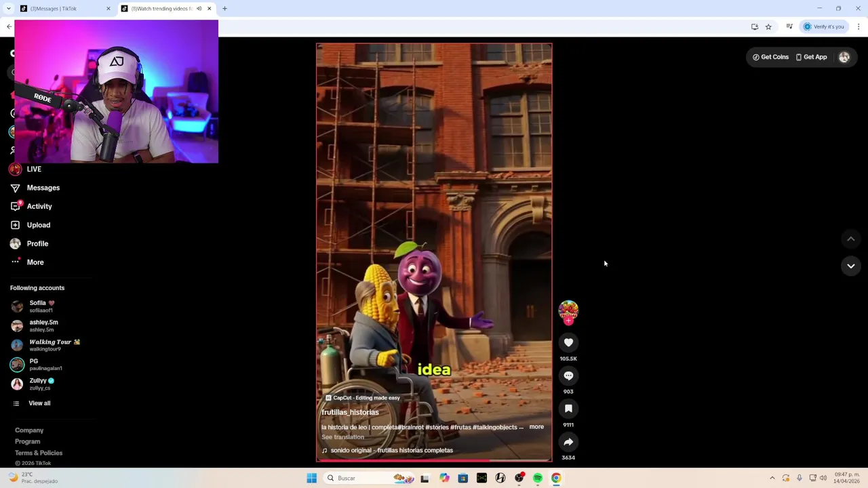Click the Get Coins button
Viewport: 868px width, 488px height.
770,58
